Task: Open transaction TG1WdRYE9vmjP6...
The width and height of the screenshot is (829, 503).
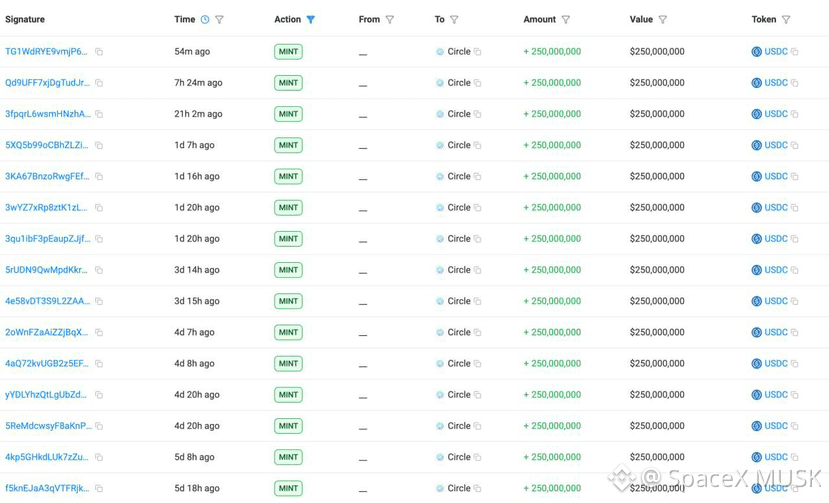Action: [47, 51]
